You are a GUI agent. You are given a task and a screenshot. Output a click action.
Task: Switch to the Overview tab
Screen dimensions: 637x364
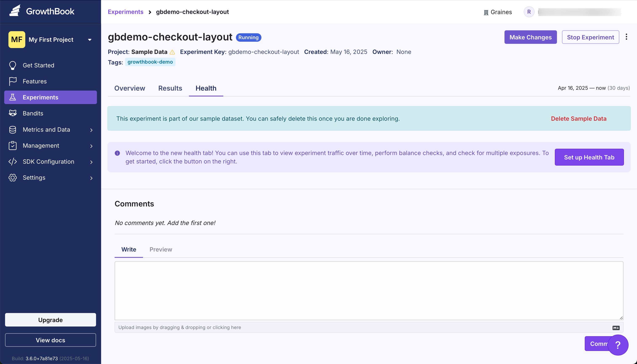(130, 88)
